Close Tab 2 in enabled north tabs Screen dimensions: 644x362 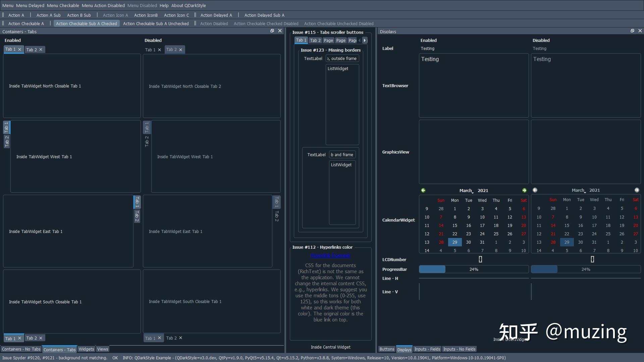click(41, 50)
